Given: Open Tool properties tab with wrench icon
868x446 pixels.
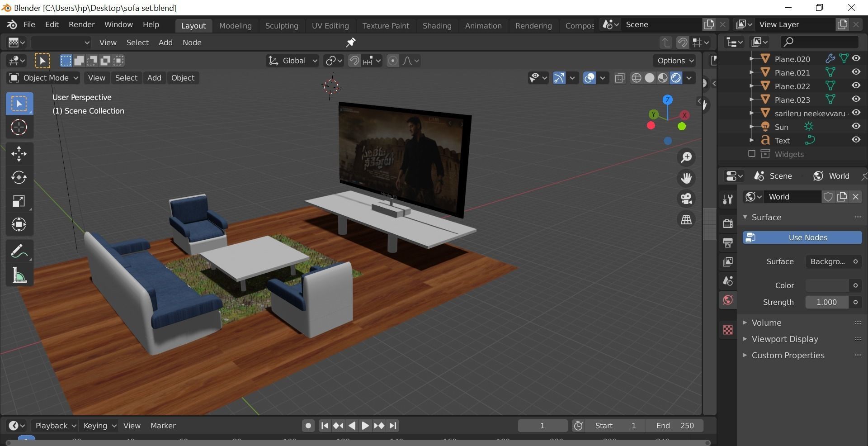Looking at the screenshot, I should tap(728, 199).
